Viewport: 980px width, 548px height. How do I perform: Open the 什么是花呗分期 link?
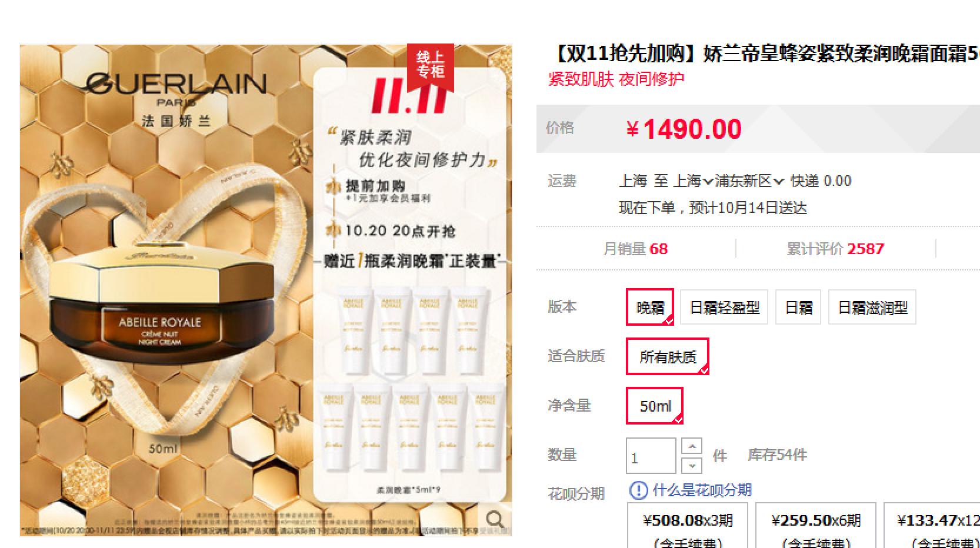click(702, 490)
